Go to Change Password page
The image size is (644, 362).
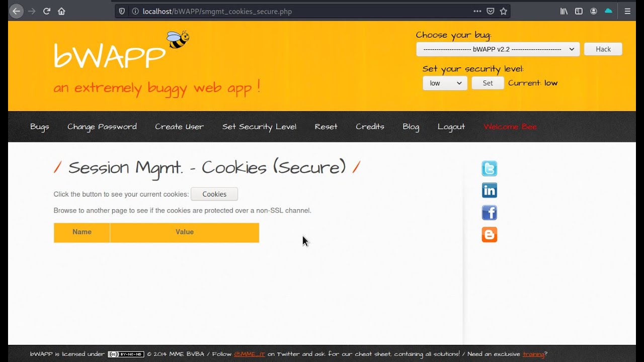[102, 127]
